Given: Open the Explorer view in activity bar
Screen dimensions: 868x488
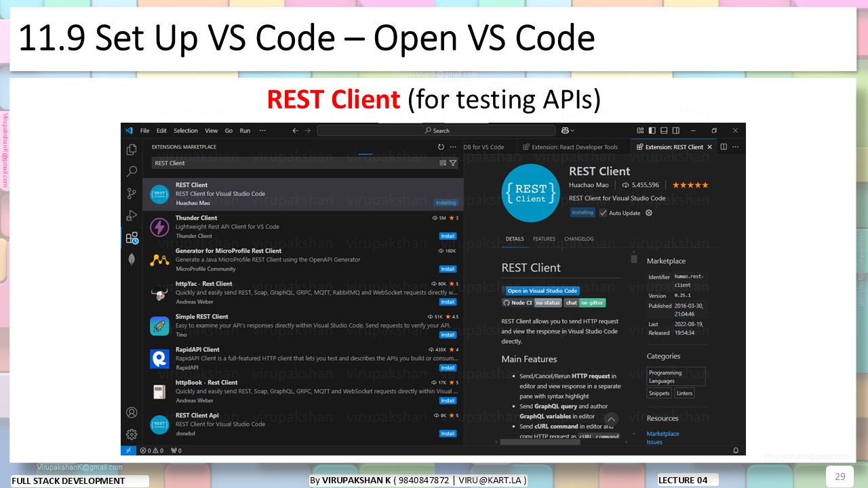Looking at the screenshot, I should pos(132,149).
